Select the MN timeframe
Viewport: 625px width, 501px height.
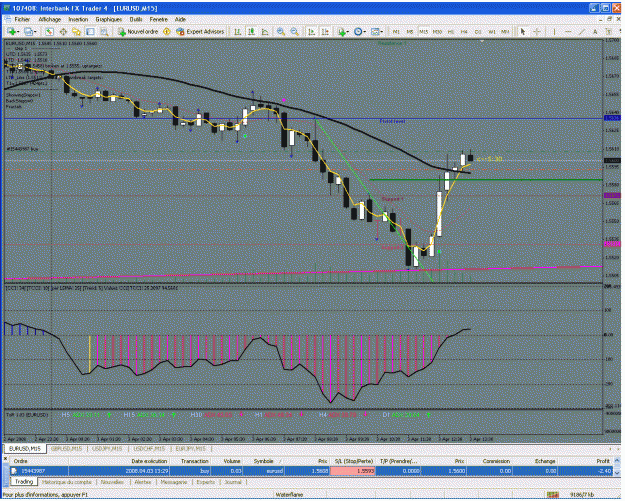[x=505, y=31]
